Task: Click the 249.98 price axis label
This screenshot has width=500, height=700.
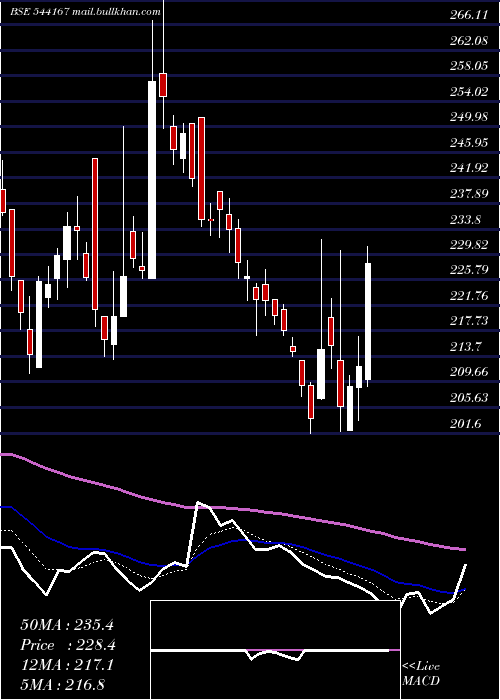Action: pyautogui.click(x=468, y=117)
